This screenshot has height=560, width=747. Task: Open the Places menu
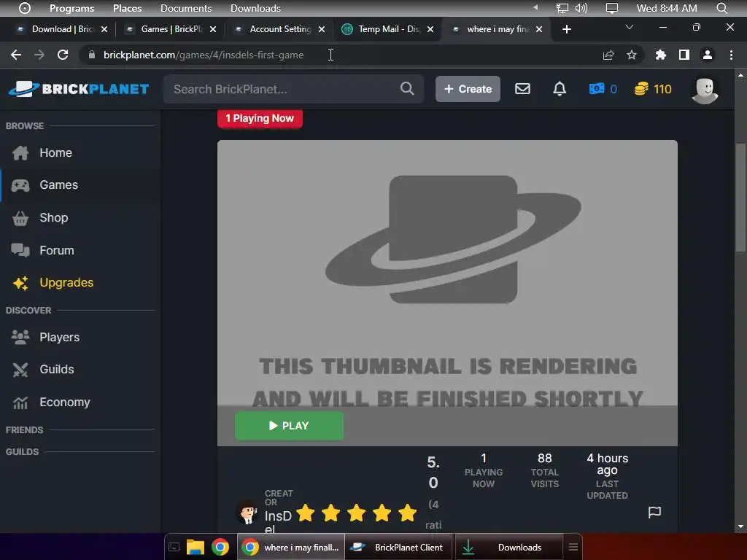(x=127, y=8)
